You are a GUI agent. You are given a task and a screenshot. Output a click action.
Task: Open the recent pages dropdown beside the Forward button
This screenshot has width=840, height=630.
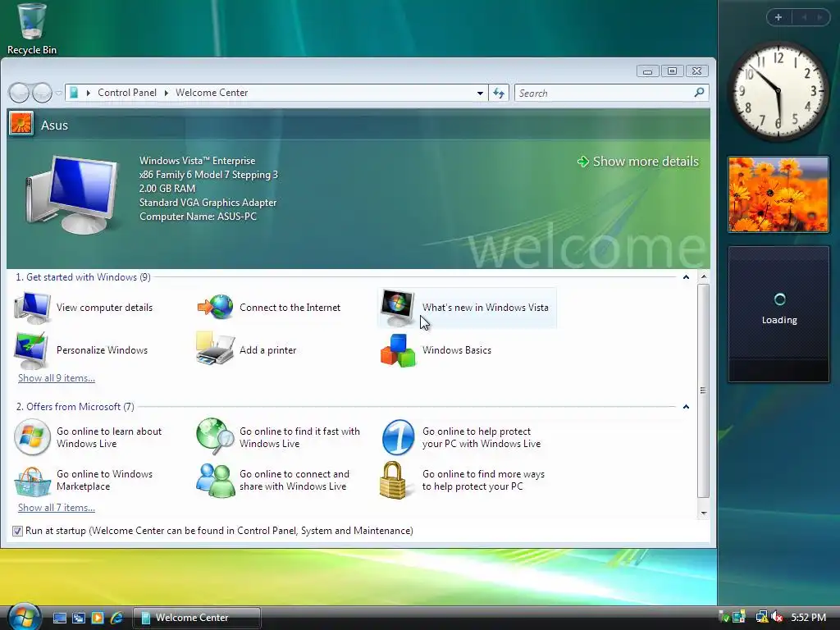pyautogui.click(x=58, y=93)
